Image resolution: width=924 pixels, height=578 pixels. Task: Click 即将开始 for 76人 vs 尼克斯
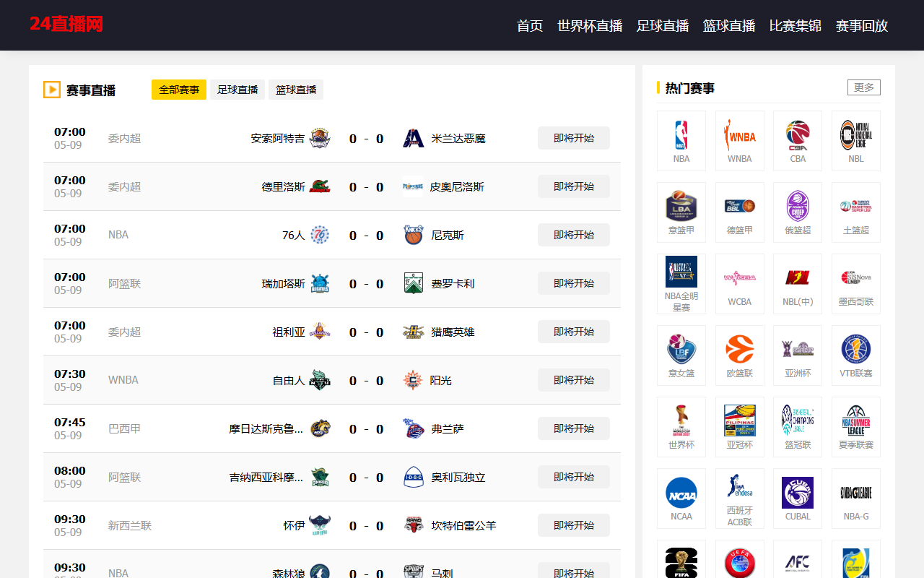point(574,235)
